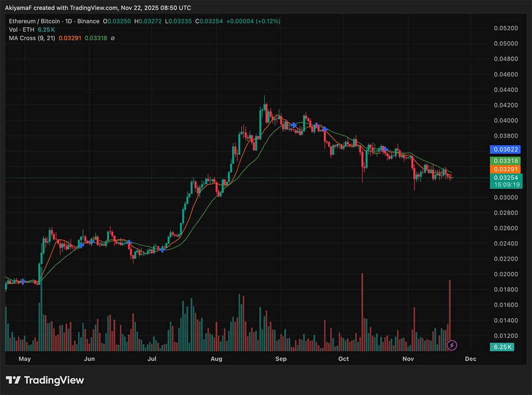This screenshot has width=532, height=395.
Task: Click the Sep label on the time axis
Action: tap(281, 359)
